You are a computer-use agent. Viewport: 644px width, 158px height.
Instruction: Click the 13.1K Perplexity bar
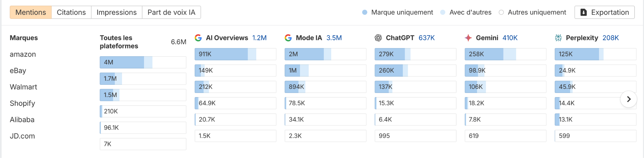pos(596,119)
